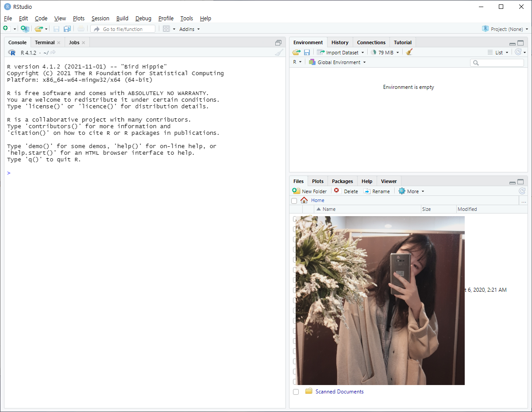Open the Global Environment dropdown
This screenshot has width=532, height=412.
click(x=337, y=62)
